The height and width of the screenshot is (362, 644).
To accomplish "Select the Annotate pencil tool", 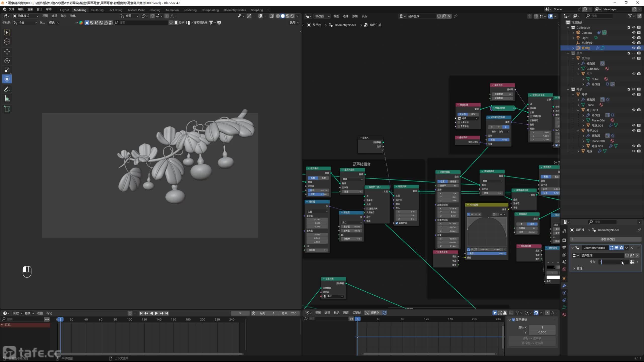I will 7,89.
